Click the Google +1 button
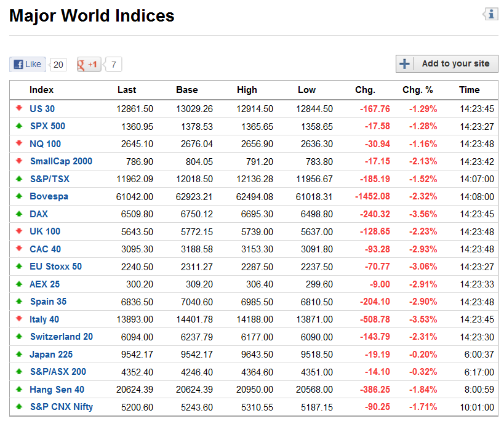Screen dimensions: 504x421 coord(89,64)
